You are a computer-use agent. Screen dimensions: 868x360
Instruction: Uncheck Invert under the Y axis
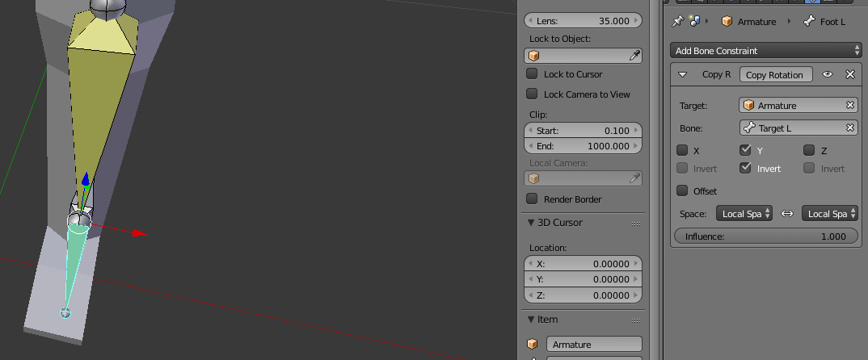(746, 168)
